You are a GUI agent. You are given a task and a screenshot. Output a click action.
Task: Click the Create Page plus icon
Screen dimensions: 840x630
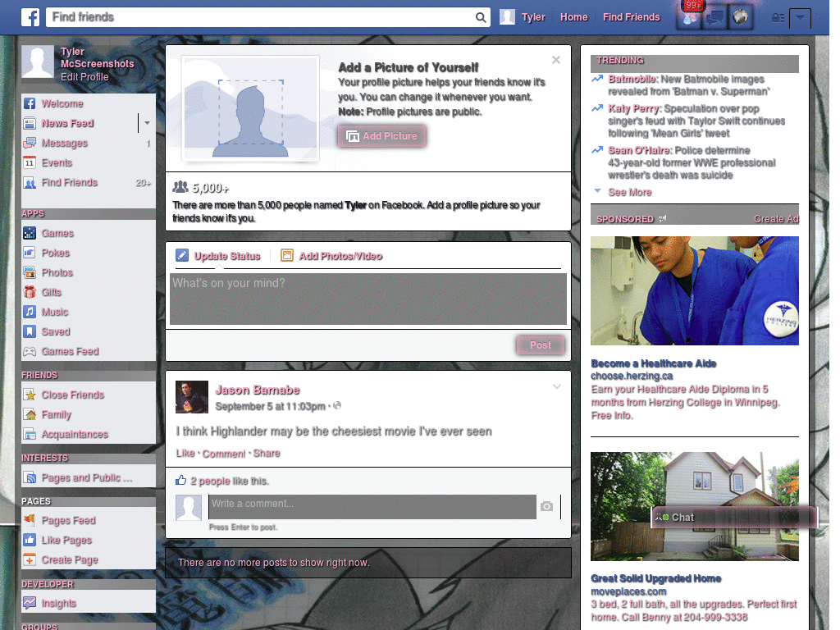pyautogui.click(x=30, y=559)
